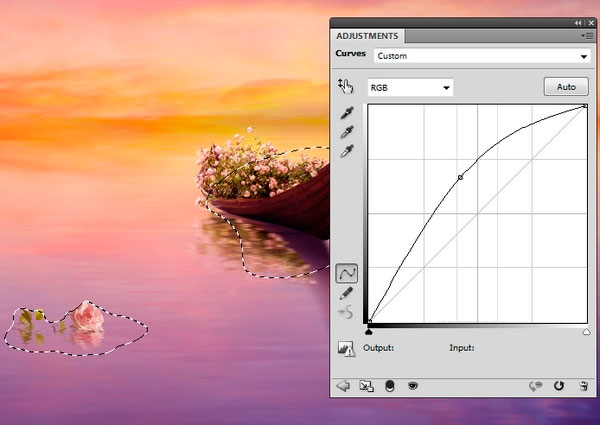
Task: Click the Auto button
Action: click(x=566, y=87)
